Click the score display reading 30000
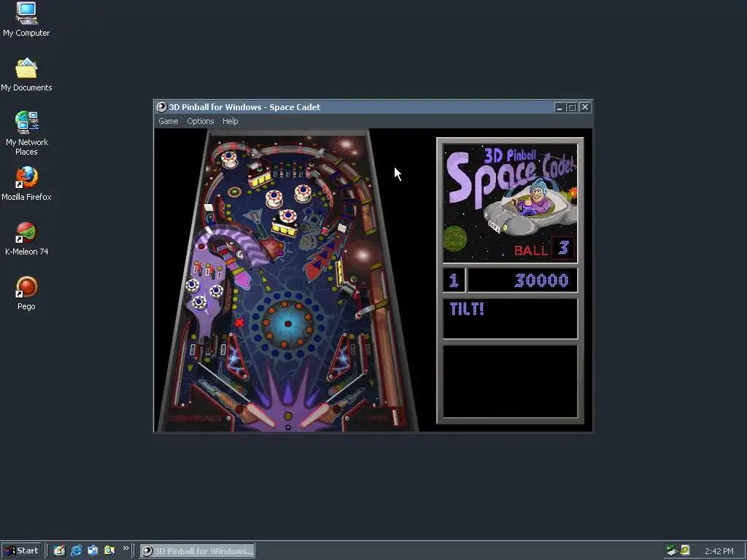Image resolution: width=747 pixels, height=560 pixels. (522, 280)
